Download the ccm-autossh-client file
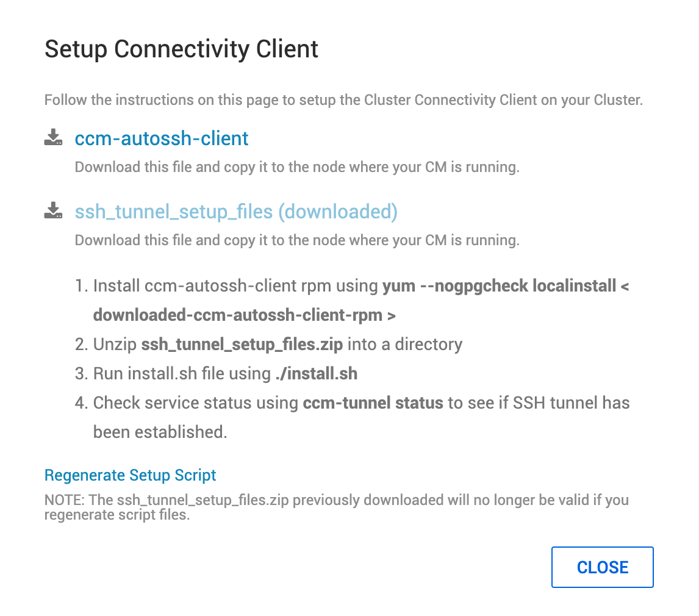Image resolution: width=699 pixels, height=616 pixels. (161, 138)
